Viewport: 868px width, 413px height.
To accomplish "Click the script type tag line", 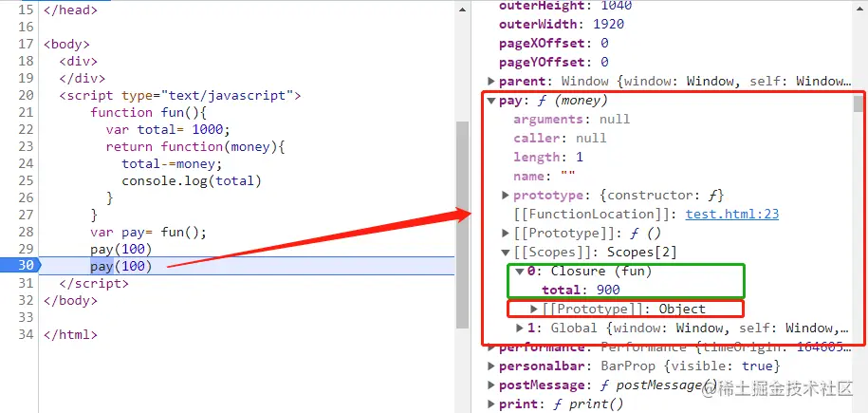I will pos(180,95).
